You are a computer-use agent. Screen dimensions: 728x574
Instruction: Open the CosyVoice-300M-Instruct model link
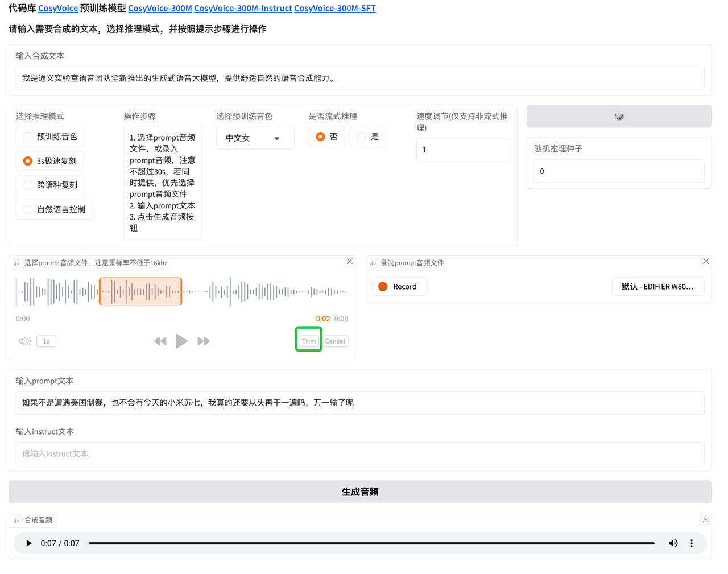pos(243,8)
